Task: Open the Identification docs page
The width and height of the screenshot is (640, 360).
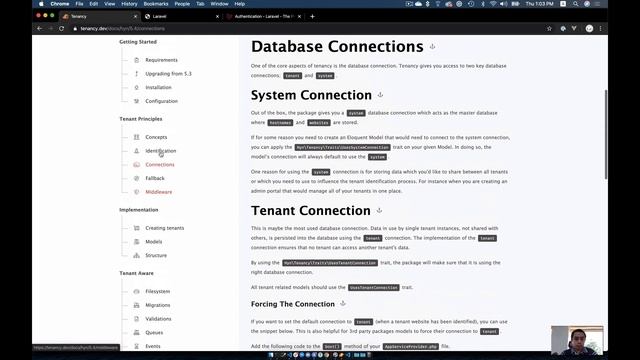Action: 160,151
